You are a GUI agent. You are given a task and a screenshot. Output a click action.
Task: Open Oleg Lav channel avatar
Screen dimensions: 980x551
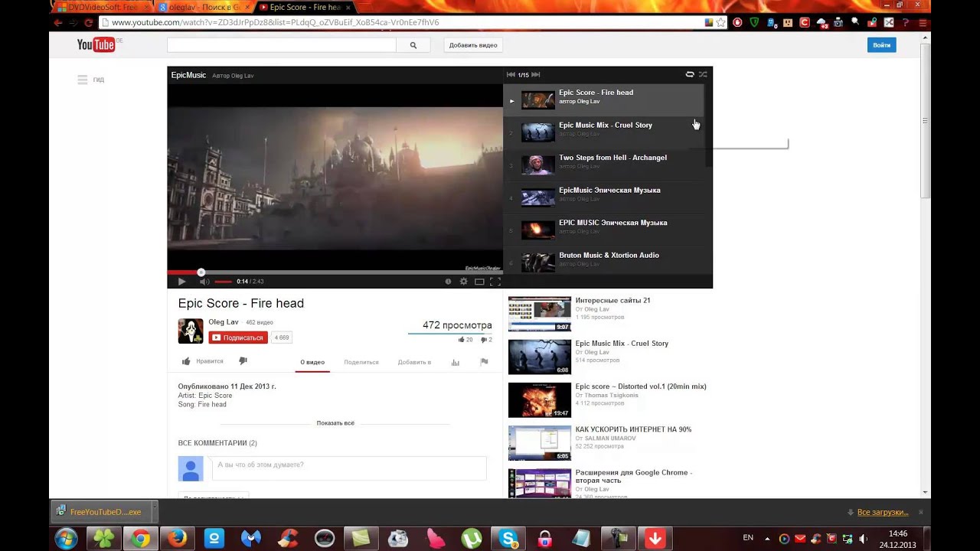[x=191, y=331]
